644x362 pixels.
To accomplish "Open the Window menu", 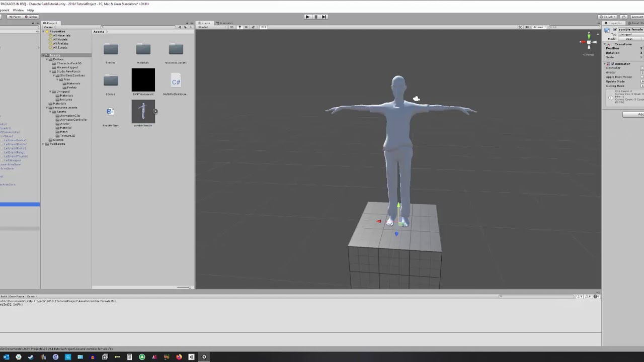I will (x=18, y=10).
